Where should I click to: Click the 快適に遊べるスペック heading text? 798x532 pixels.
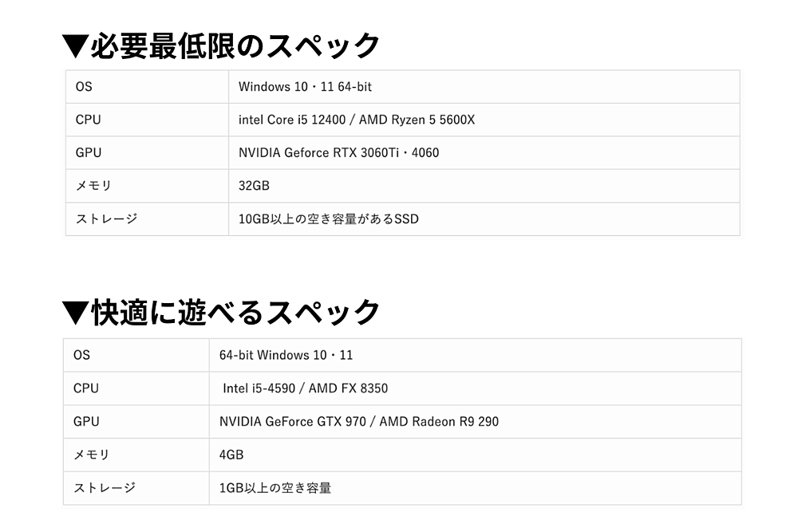click(235, 313)
